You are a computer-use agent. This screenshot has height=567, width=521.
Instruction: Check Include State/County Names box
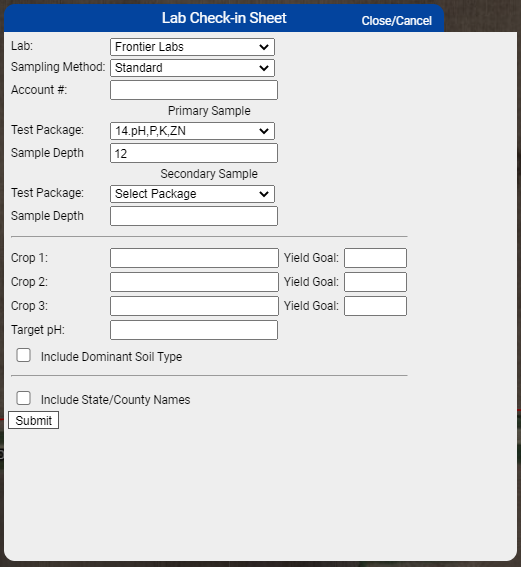coord(24,398)
